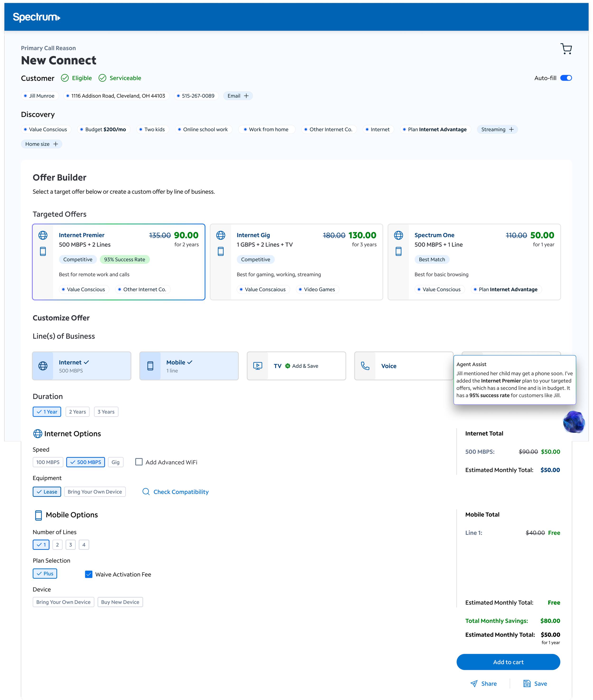The image size is (593, 700).
Task: Click the Jill Munroe customer chip
Action: 40,96
